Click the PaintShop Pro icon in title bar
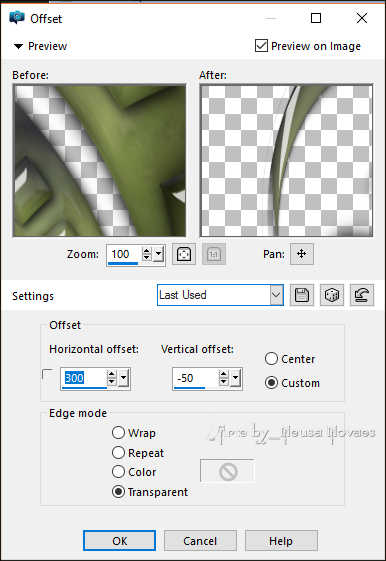This screenshot has width=386, height=561. click(x=17, y=18)
